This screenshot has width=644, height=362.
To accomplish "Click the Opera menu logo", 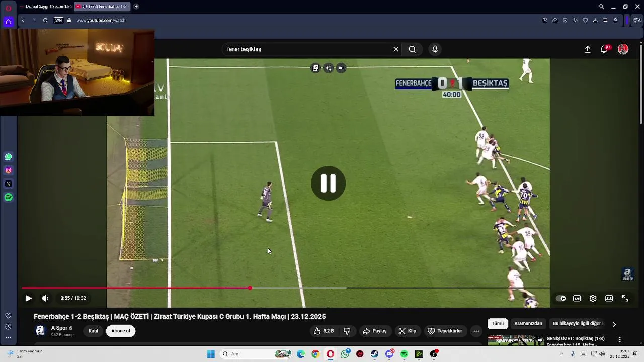I will [8, 7].
